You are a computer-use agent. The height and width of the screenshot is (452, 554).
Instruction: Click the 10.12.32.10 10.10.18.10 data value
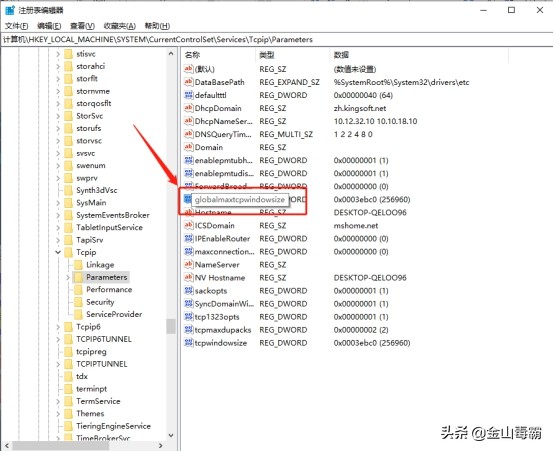point(375,121)
